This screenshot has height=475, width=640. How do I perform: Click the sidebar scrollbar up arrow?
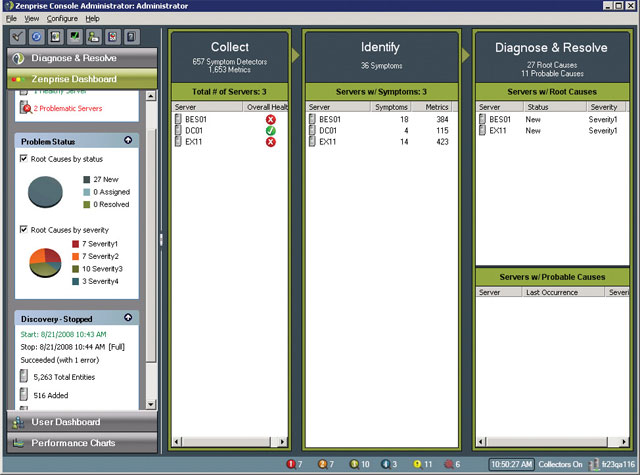coord(151,96)
